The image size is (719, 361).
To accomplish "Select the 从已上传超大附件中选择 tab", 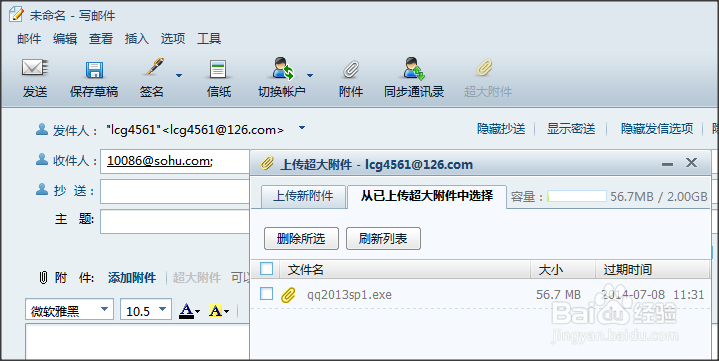I will pos(427,196).
